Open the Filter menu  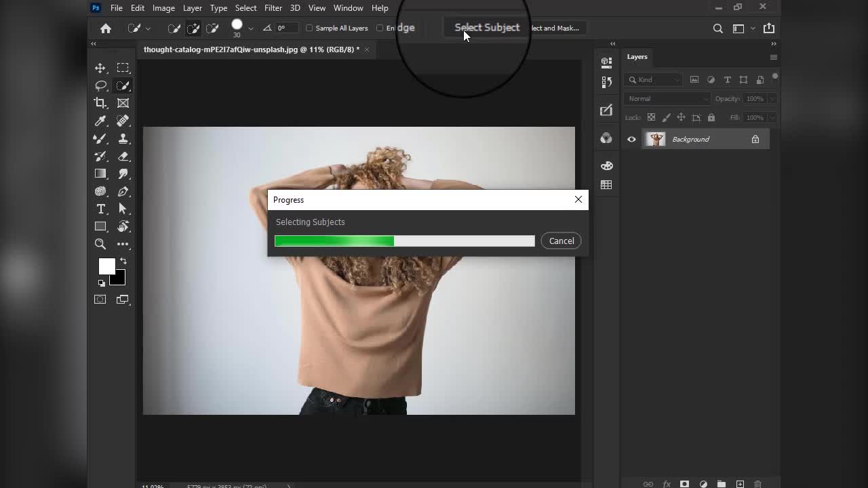pyautogui.click(x=273, y=8)
